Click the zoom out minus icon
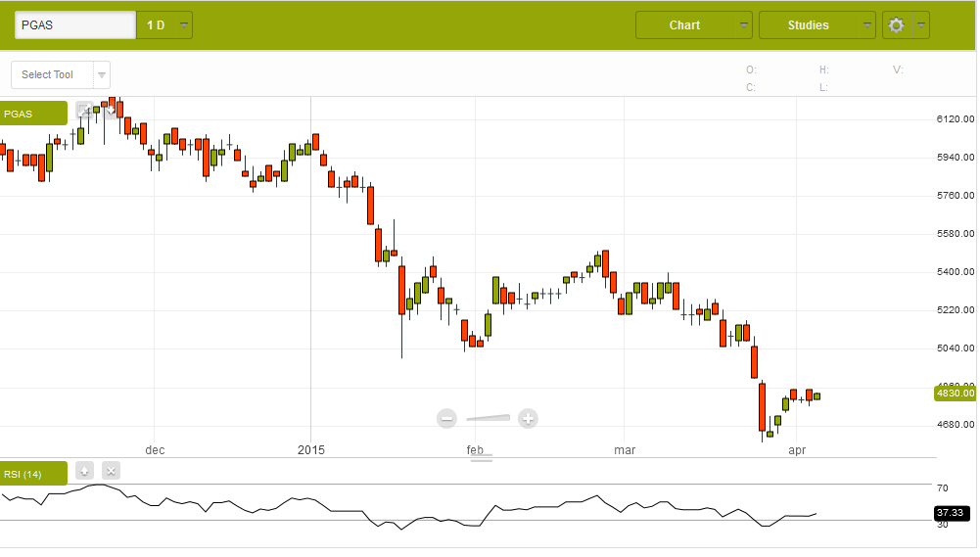The image size is (980, 557). (447, 419)
